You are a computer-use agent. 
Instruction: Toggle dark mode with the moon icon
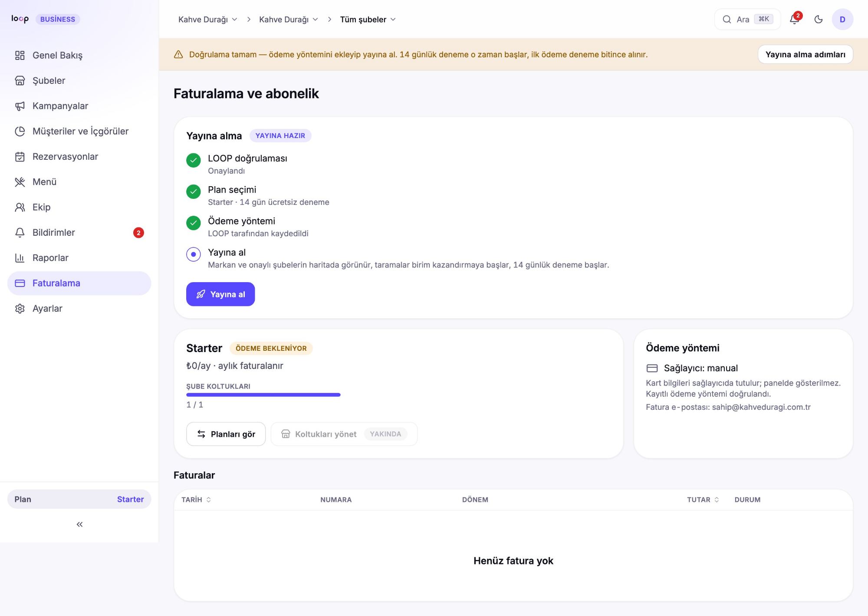[819, 19]
